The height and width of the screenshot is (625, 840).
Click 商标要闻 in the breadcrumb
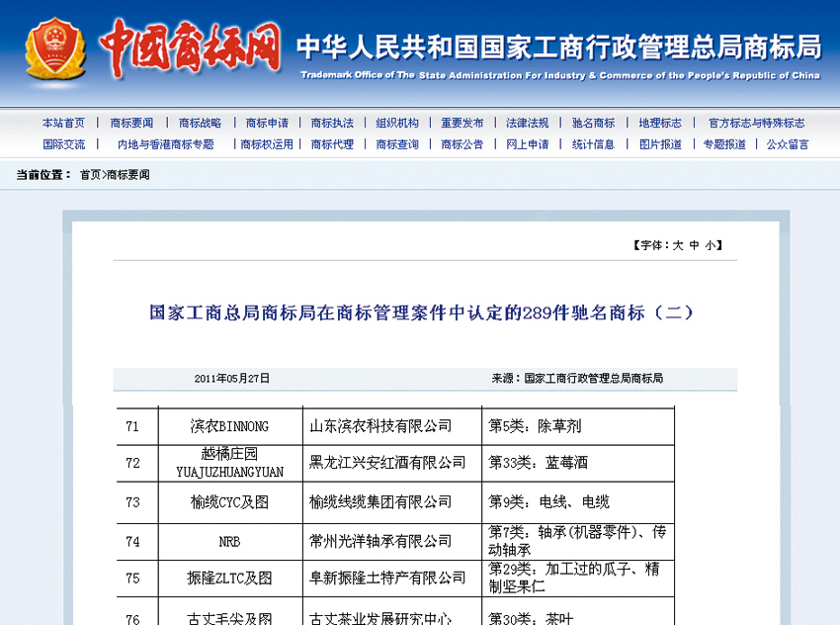tap(128, 175)
